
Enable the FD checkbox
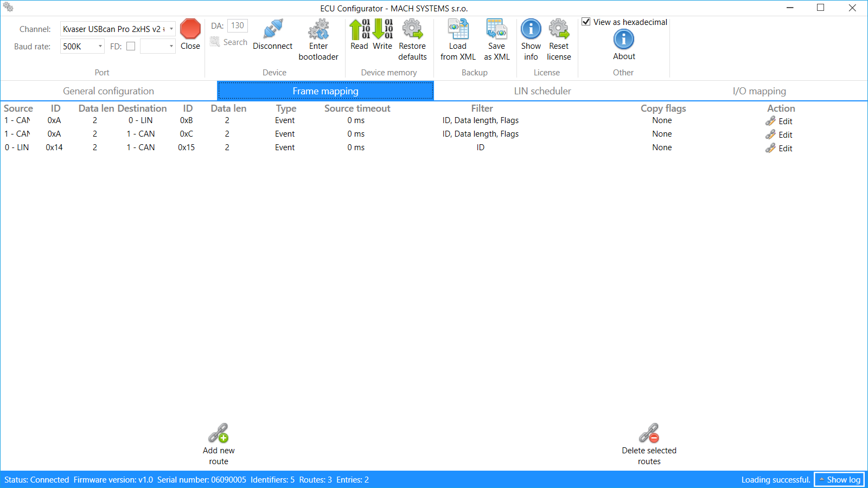[x=131, y=46]
